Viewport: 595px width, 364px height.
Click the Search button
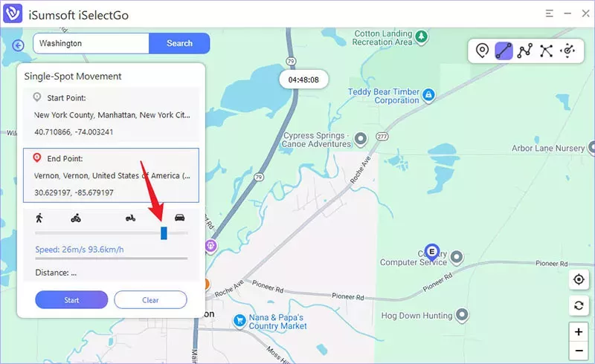tap(179, 43)
